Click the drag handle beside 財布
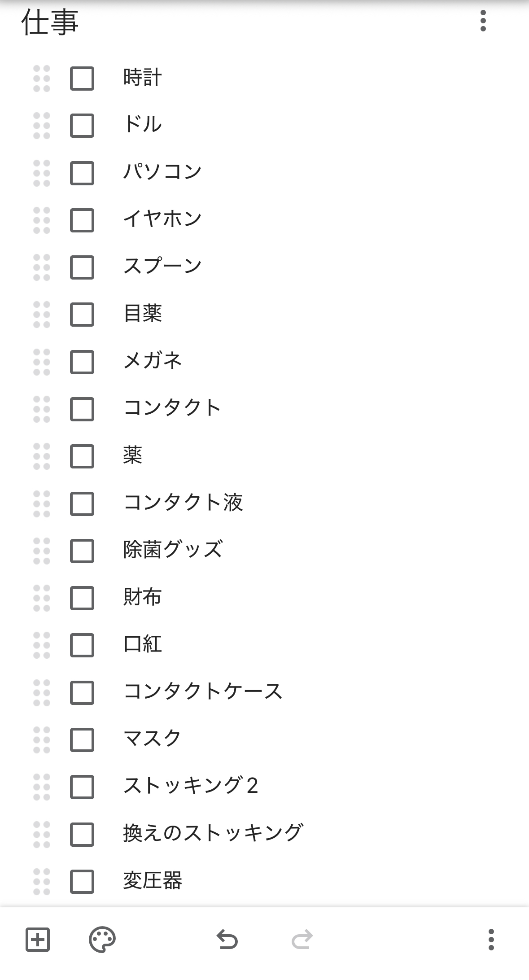 (x=42, y=598)
